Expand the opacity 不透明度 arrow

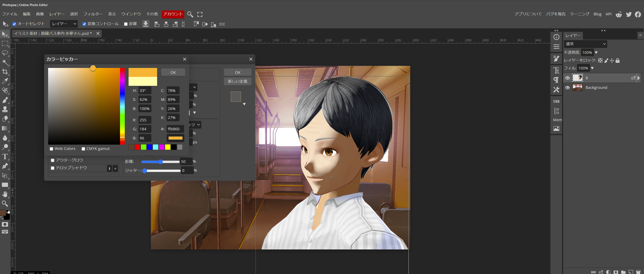click(596, 53)
